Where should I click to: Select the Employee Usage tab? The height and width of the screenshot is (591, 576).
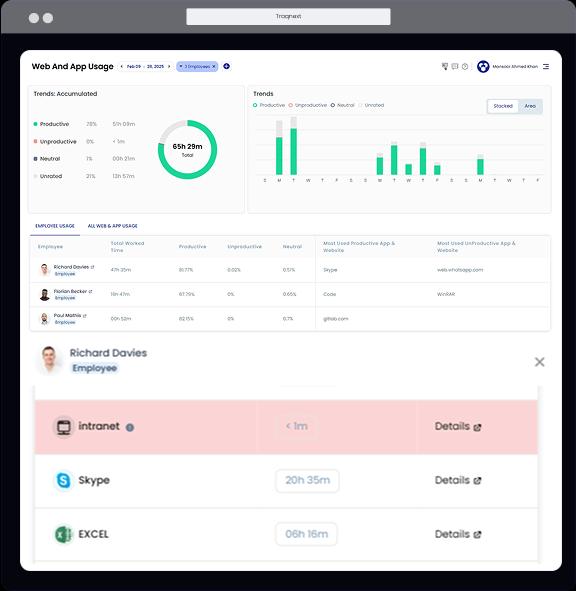[55, 226]
